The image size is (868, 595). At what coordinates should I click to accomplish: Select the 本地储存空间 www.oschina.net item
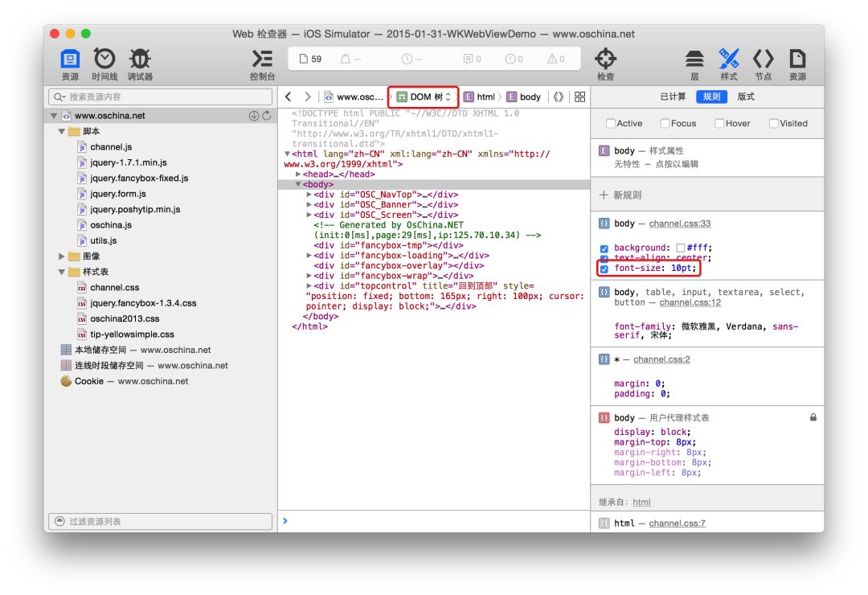(136, 350)
